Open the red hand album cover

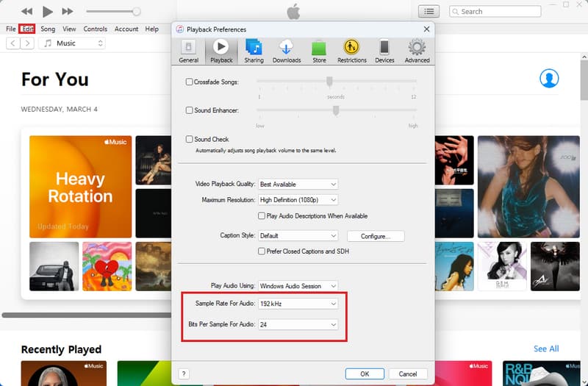click(454, 160)
